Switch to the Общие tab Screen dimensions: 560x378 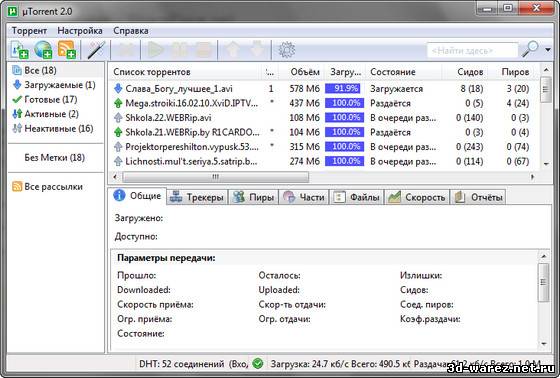pos(138,196)
